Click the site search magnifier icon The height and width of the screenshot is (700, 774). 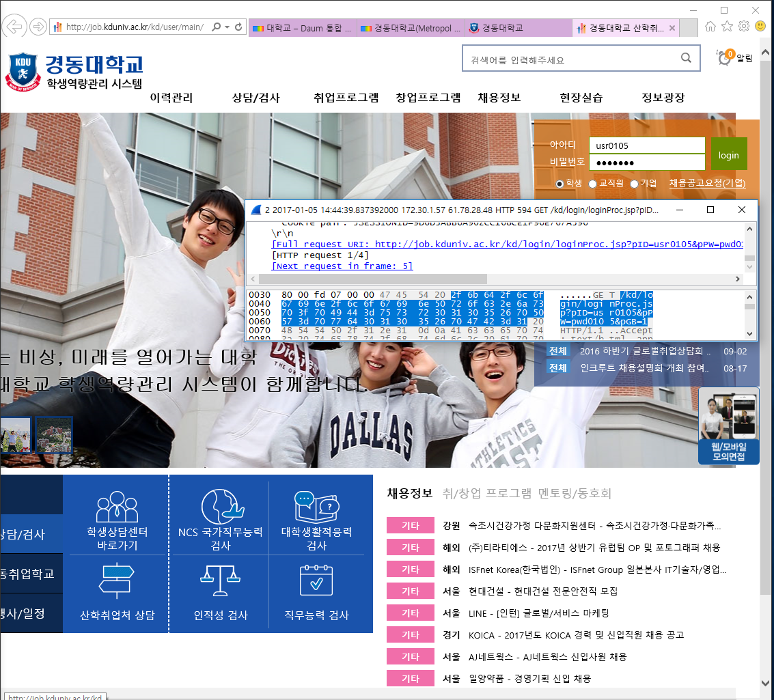[x=686, y=58]
